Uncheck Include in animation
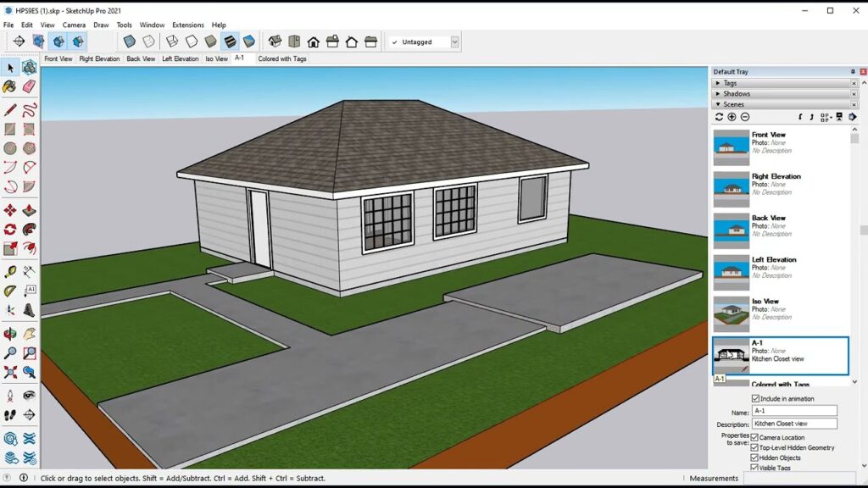The width and height of the screenshot is (868, 488). [755, 398]
